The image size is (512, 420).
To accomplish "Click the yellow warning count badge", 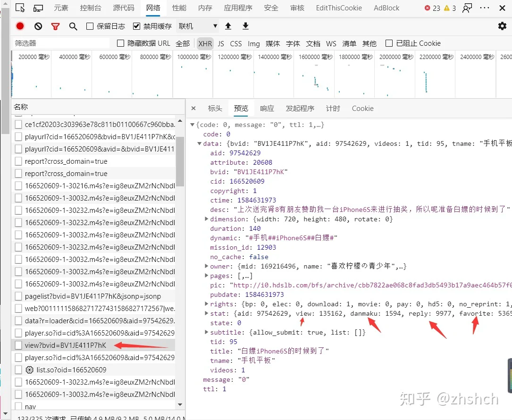I will point(450,8).
